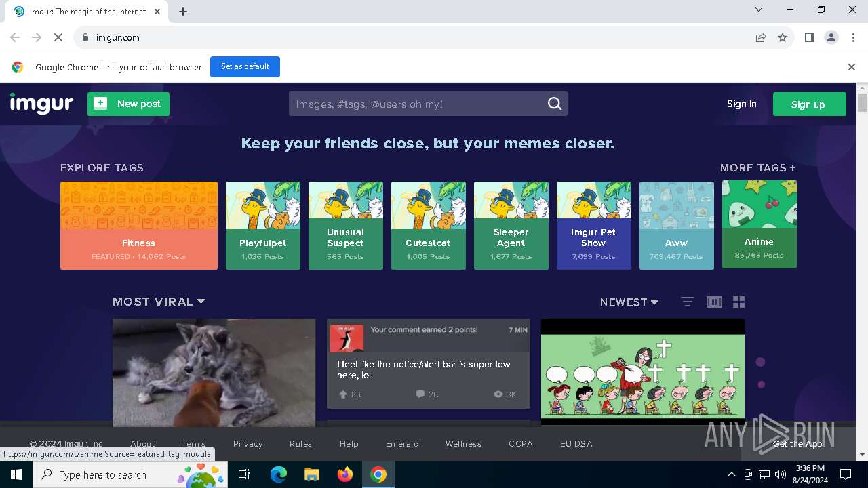Switch to the uniform grid layout icon
This screenshot has height=488, width=868.
[739, 302]
